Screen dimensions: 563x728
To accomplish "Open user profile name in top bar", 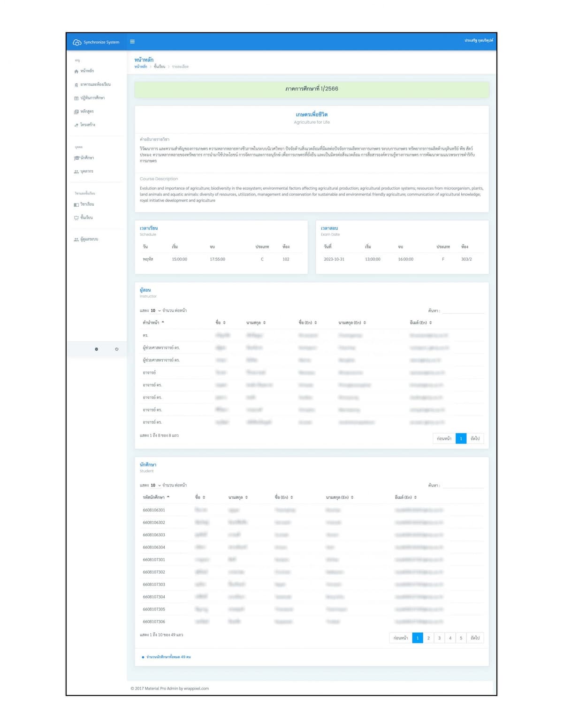I will (x=479, y=41).
